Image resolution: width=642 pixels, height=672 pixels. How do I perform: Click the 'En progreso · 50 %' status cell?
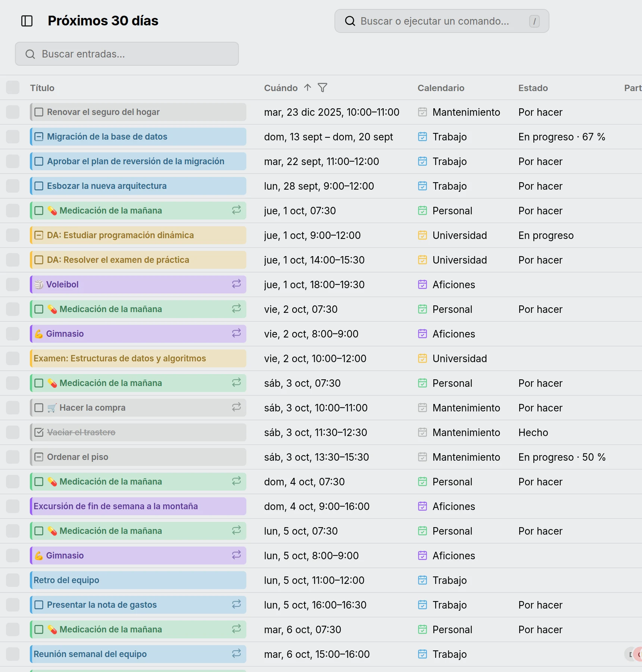click(562, 457)
